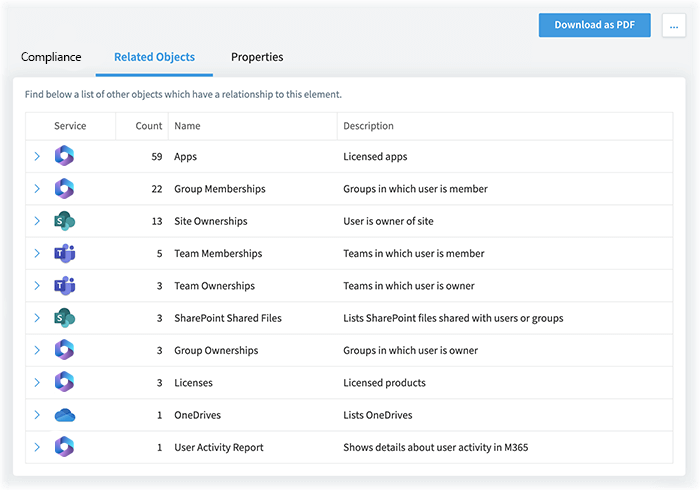Click the SharePoint icon beside Site Ownerships
The image size is (700, 490).
tap(64, 221)
